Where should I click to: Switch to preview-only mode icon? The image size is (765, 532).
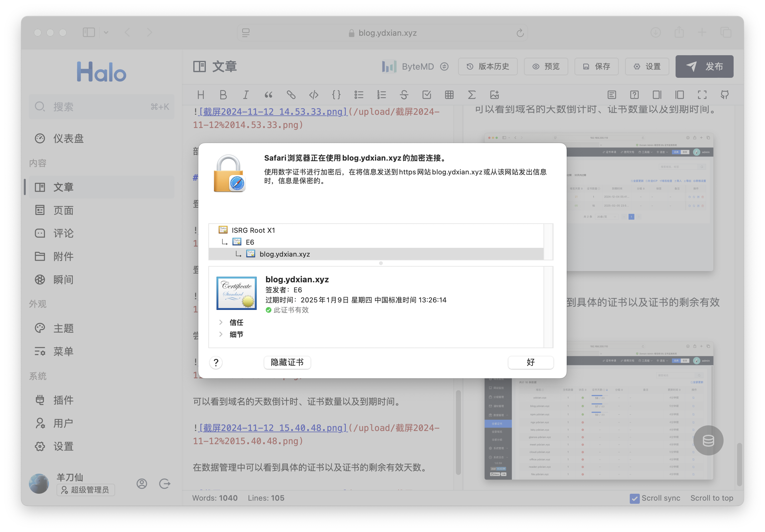tap(680, 95)
